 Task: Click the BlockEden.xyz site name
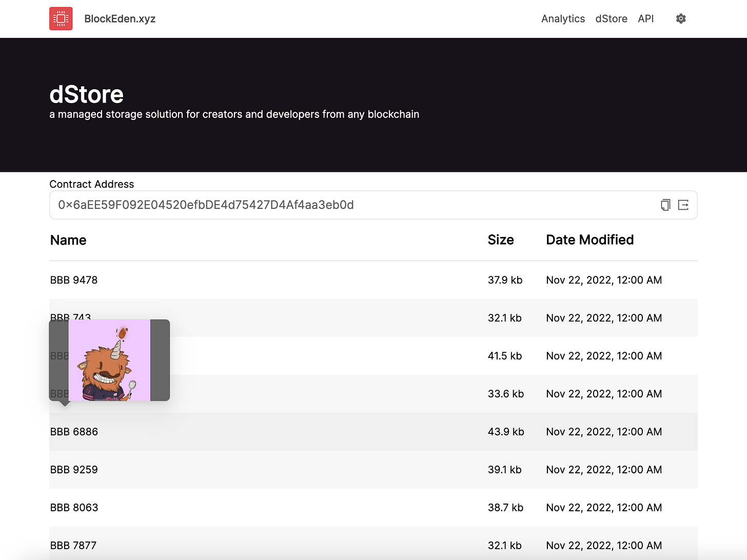coord(120,19)
